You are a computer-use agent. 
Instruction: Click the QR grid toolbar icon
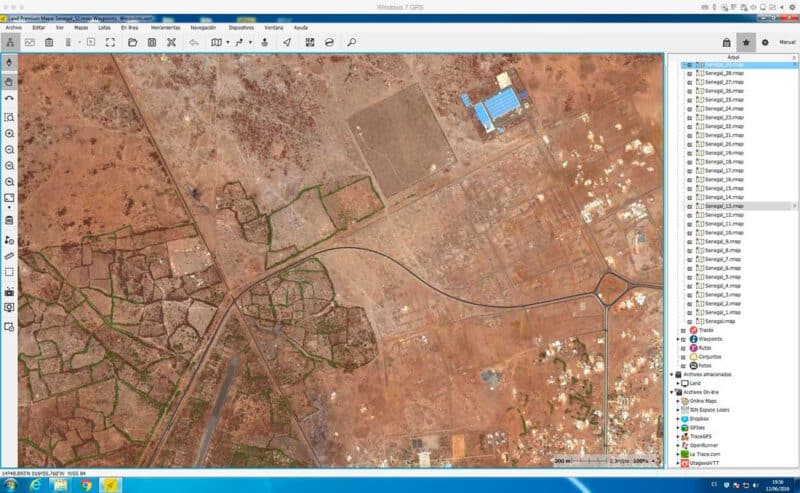[310, 42]
